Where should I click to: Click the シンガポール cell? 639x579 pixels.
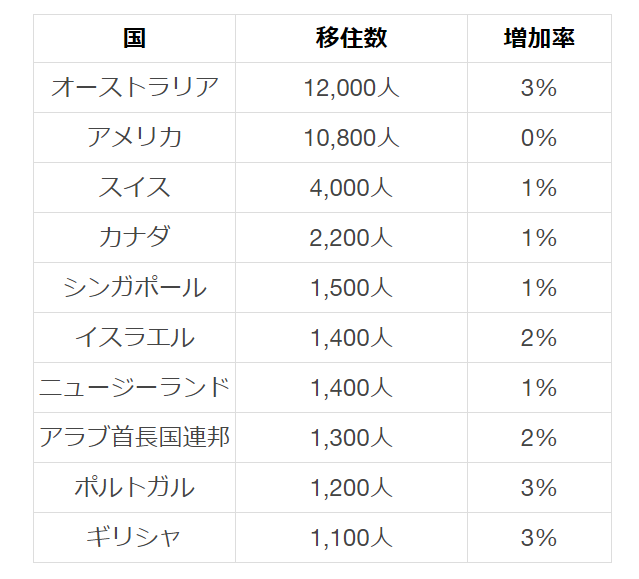tap(135, 288)
